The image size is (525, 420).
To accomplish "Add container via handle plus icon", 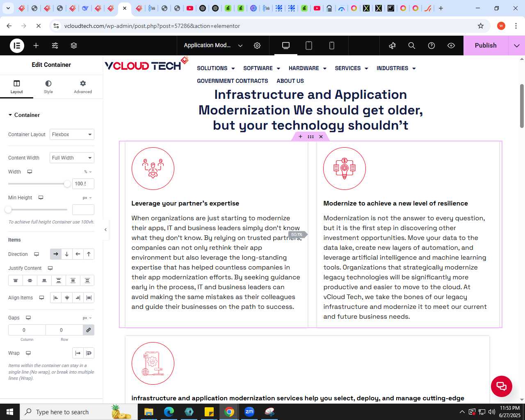I will 300,137.
